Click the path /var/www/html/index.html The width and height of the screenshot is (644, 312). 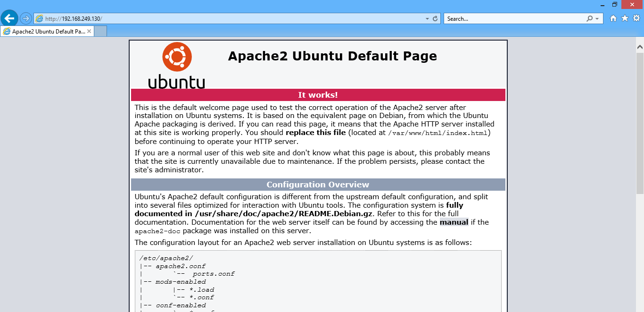pos(438,133)
